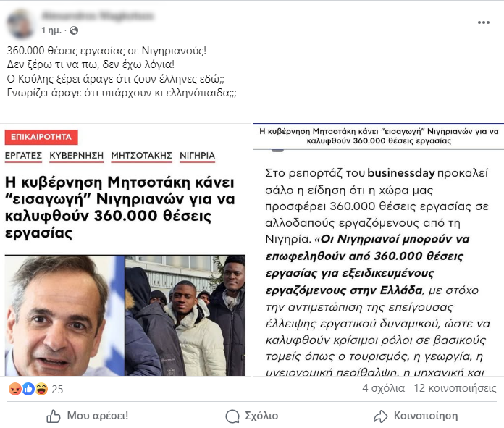Click the blue like reaction icon

29,389
